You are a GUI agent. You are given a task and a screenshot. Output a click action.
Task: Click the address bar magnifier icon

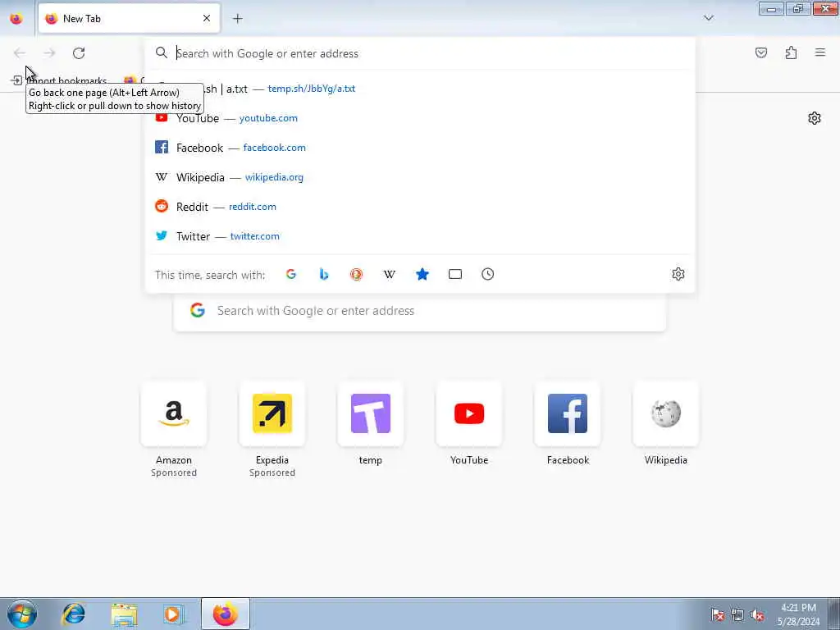coord(162,53)
